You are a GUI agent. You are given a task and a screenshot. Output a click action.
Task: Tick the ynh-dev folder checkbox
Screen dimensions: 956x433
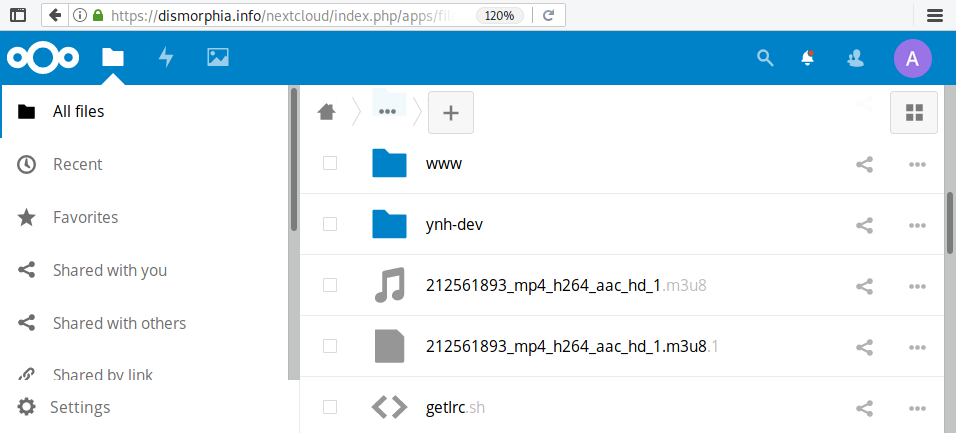330,225
